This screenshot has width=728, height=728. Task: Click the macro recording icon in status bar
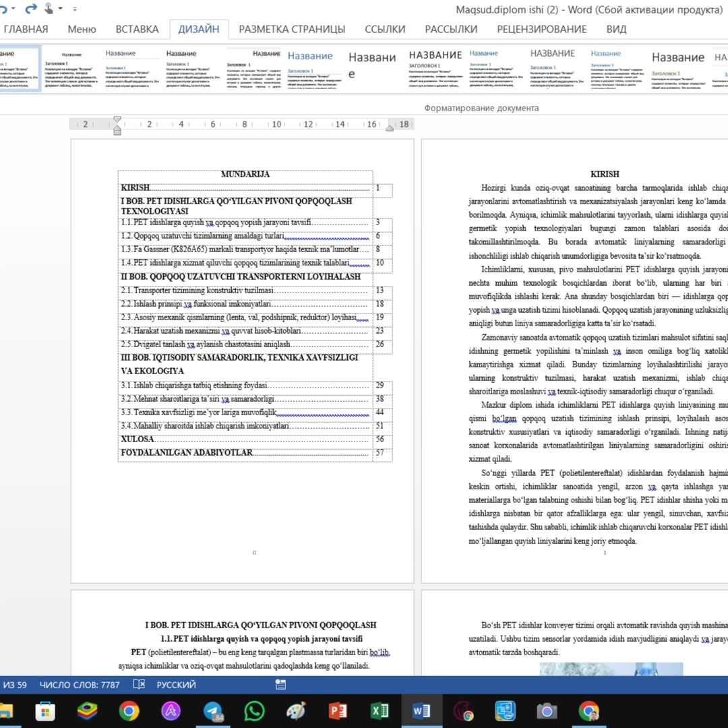point(280,684)
